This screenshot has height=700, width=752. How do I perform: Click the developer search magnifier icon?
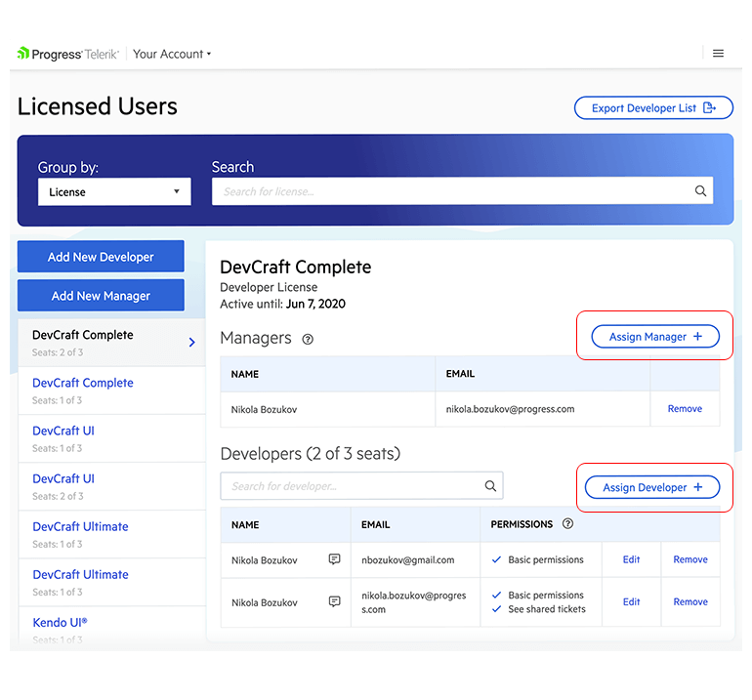[x=490, y=485]
